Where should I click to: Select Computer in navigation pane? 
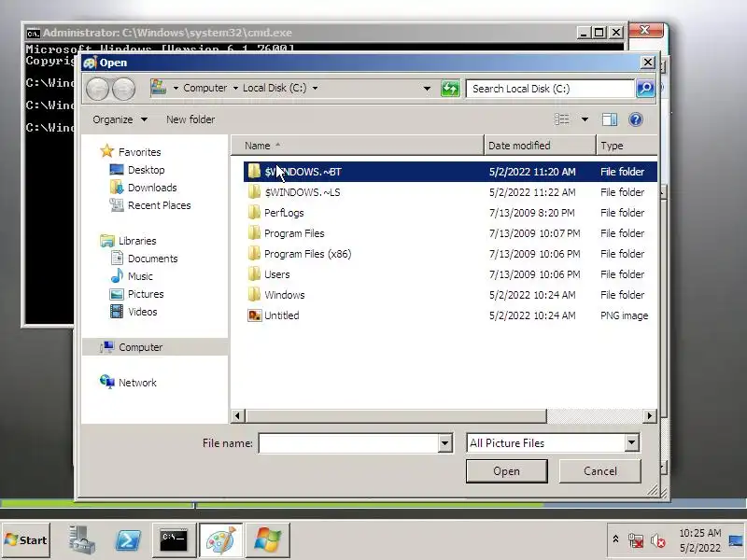pyautogui.click(x=155, y=347)
